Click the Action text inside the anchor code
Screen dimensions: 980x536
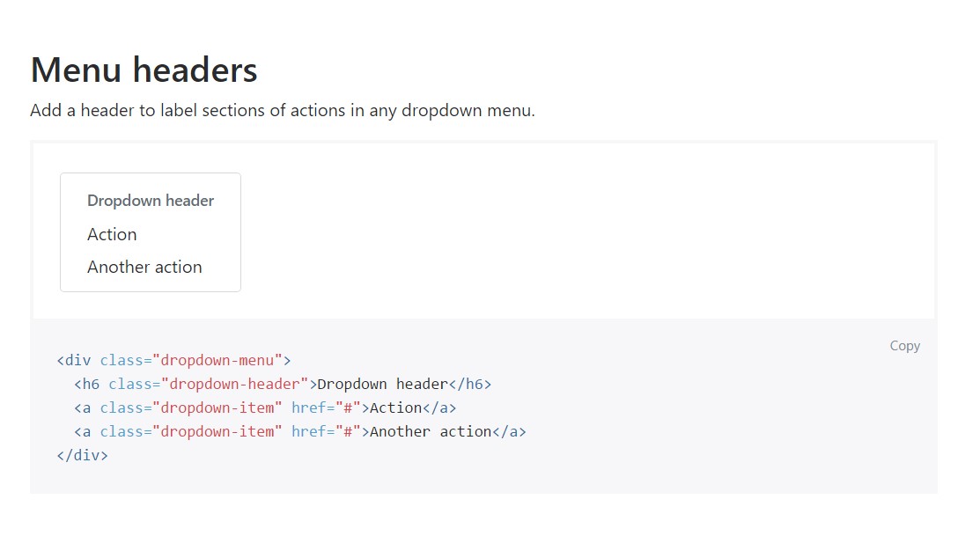(x=394, y=408)
